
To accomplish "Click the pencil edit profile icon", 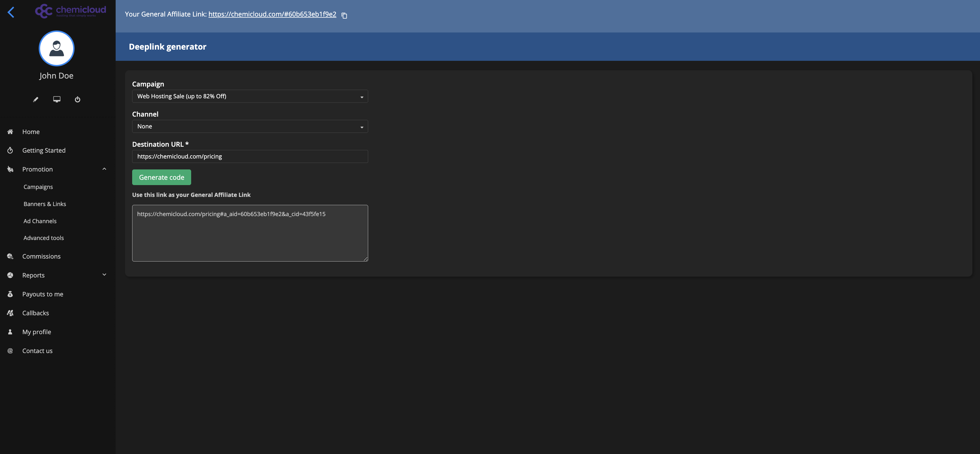I will click(36, 99).
